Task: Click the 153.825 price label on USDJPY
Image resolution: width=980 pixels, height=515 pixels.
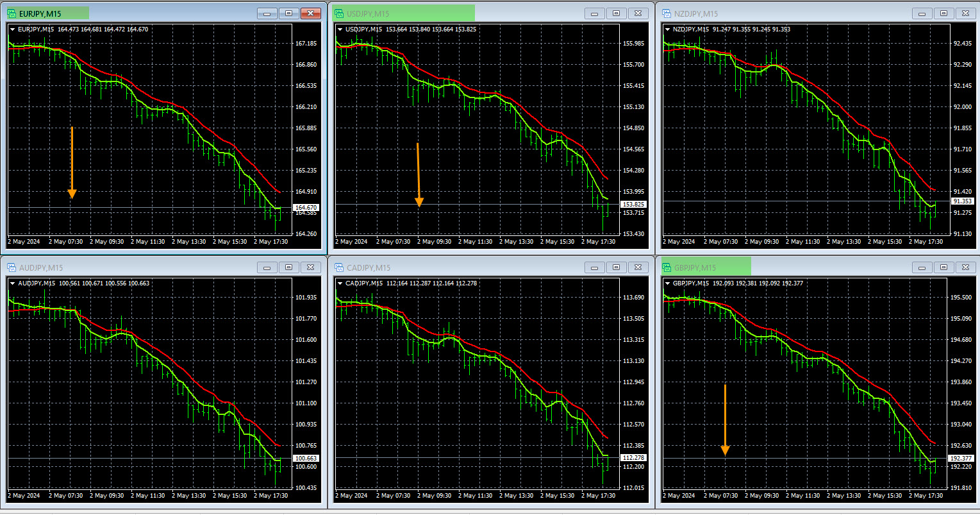Action: [x=633, y=205]
